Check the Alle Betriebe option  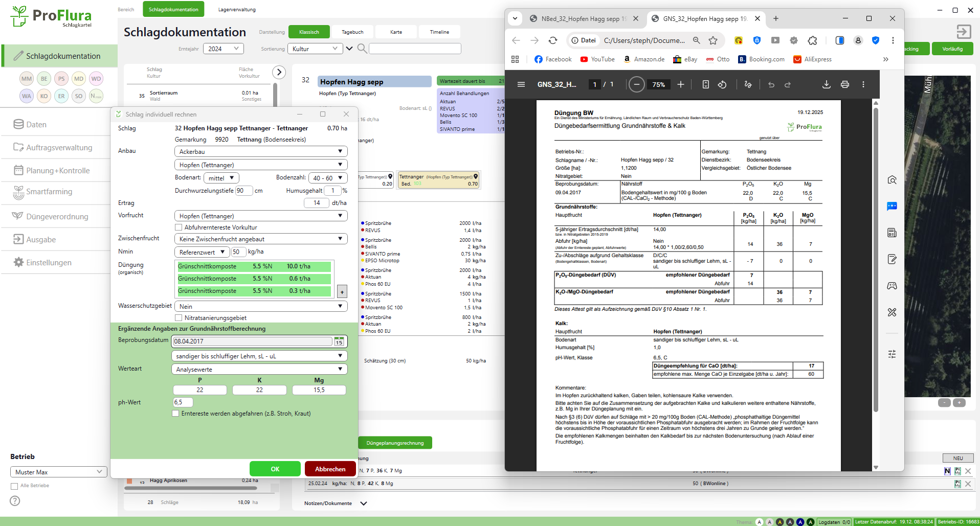point(14,486)
